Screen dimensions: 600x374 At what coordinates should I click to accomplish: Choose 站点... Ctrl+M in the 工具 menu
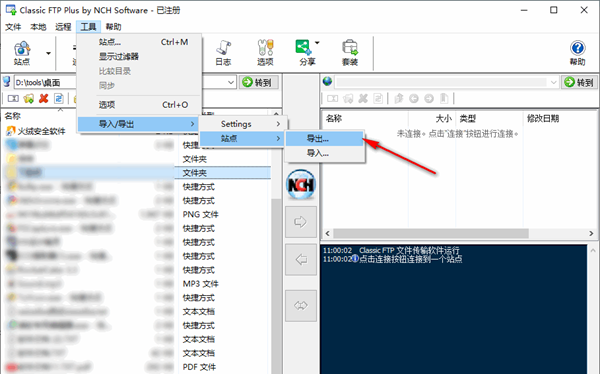(x=139, y=42)
